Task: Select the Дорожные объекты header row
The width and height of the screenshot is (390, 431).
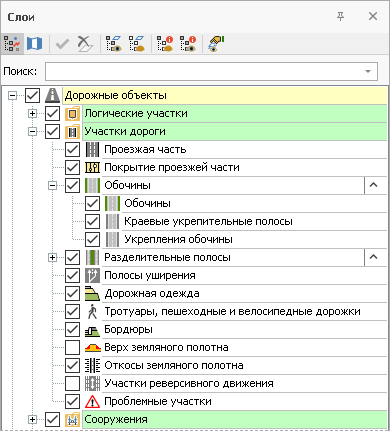Action: tap(225, 95)
